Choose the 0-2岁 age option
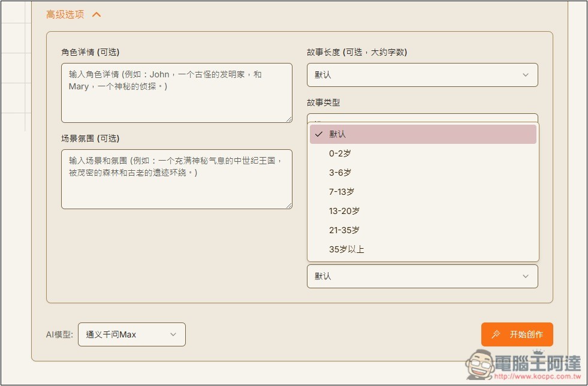Image resolution: width=588 pixels, height=386 pixels. pos(423,153)
